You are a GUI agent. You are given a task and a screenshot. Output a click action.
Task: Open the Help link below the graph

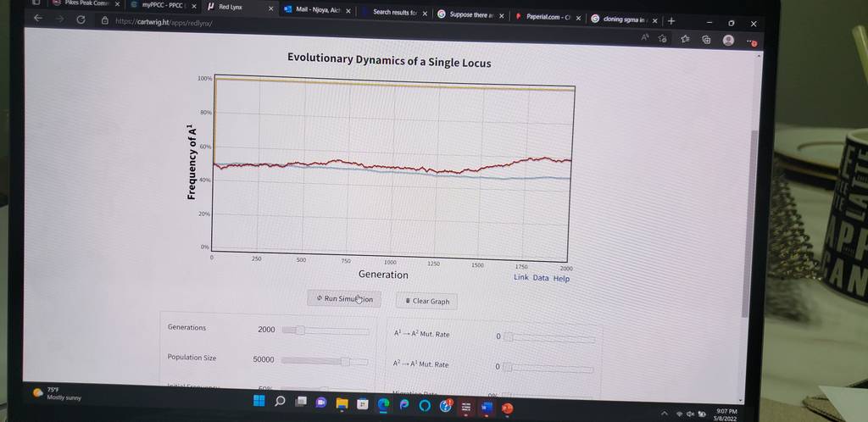561,278
